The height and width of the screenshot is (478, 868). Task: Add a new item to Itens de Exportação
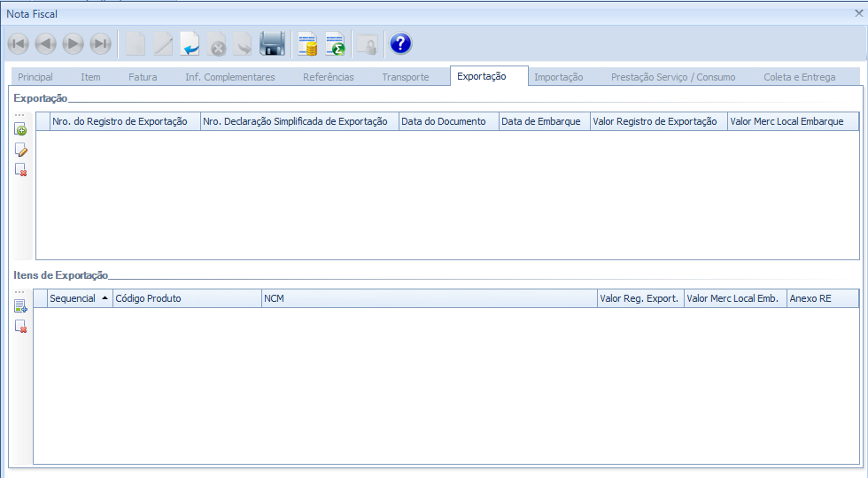point(20,307)
